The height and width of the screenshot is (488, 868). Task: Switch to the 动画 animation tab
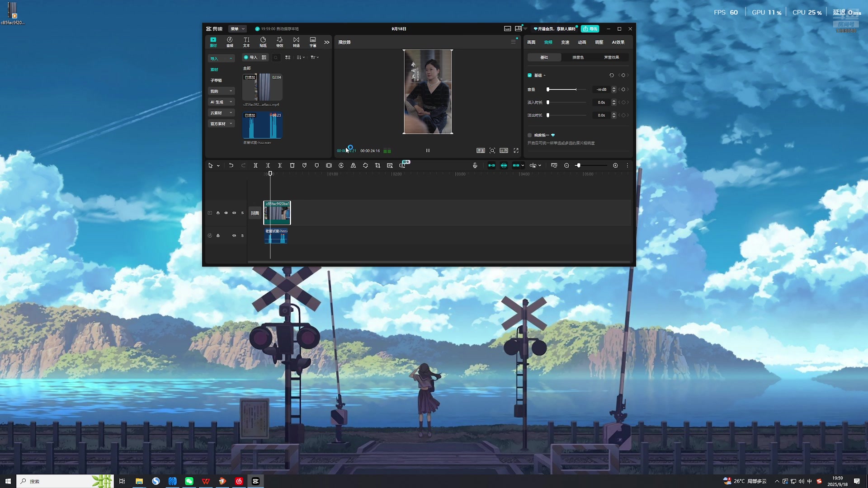pyautogui.click(x=582, y=42)
